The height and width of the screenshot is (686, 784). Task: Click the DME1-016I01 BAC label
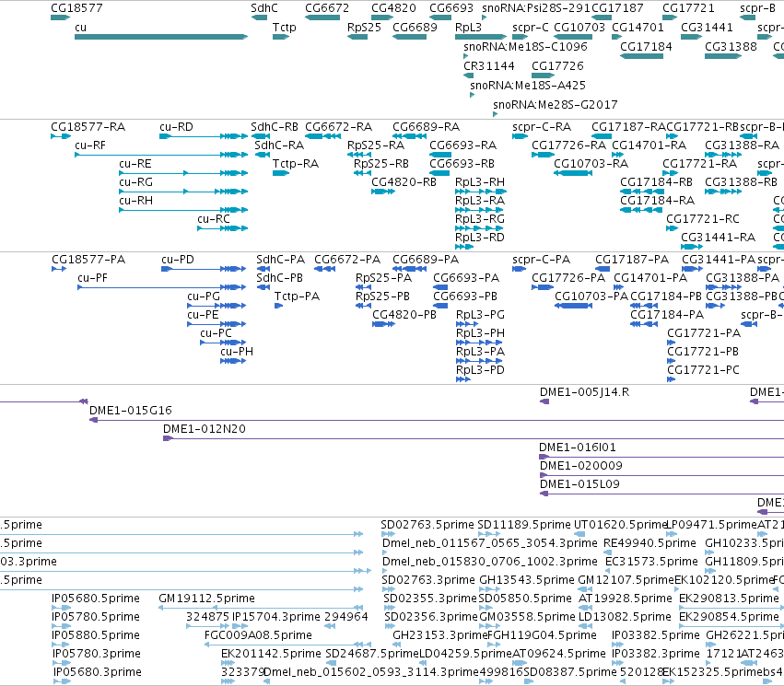577,448
